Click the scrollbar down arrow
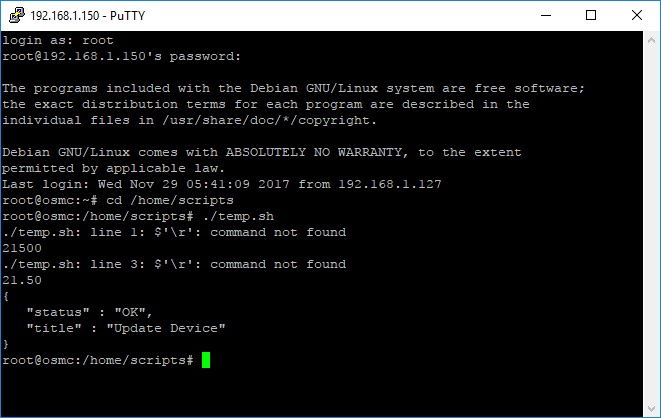Screen dimensions: 661x418 [x=651, y=408]
